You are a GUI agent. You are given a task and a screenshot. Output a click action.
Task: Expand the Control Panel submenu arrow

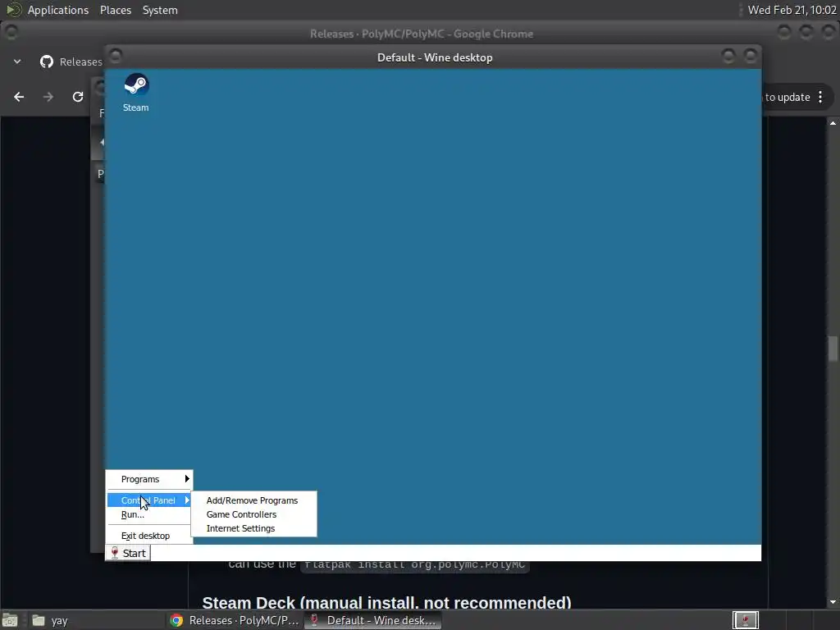187,500
